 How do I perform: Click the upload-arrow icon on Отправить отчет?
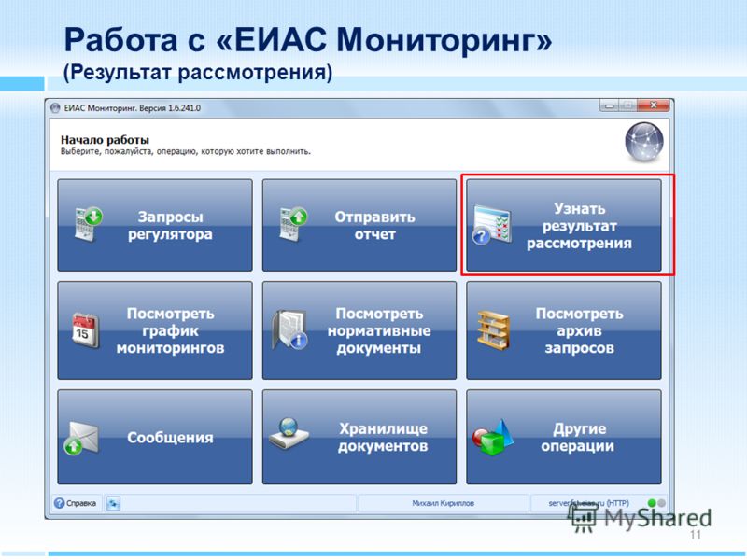[293, 224]
